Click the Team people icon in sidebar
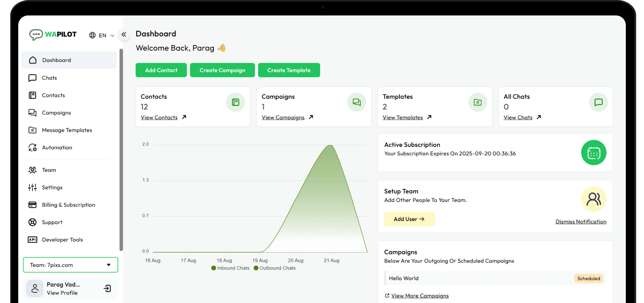Viewport: 644px width, 303px height. click(x=32, y=170)
